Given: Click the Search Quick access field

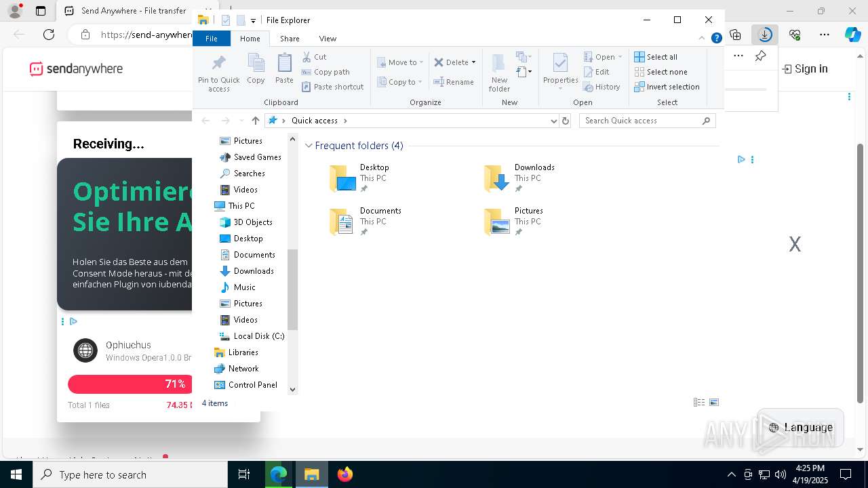Looking at the screenshot, I should [x=647, y=121].
